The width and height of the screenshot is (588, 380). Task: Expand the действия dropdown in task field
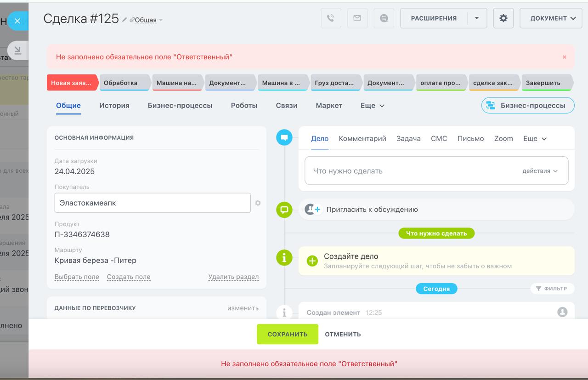pyautogui.click(x=540, y=171)
